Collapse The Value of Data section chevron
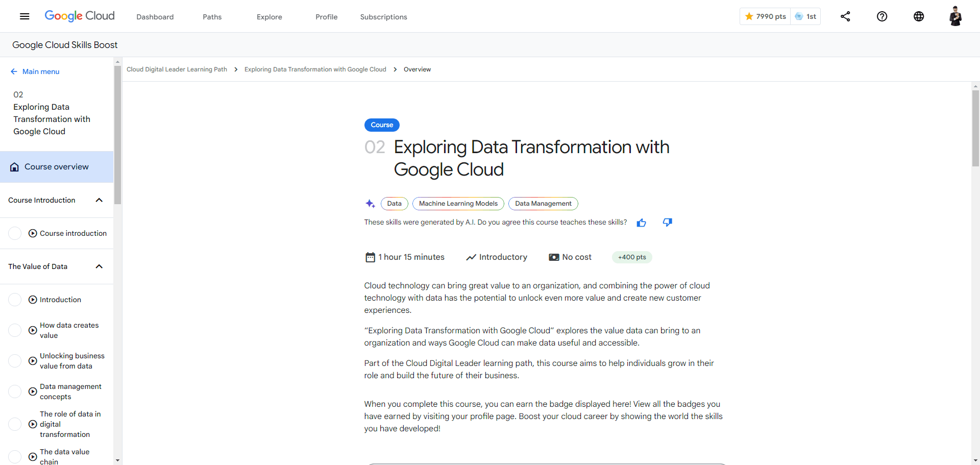980x465 pixels. 100,266
